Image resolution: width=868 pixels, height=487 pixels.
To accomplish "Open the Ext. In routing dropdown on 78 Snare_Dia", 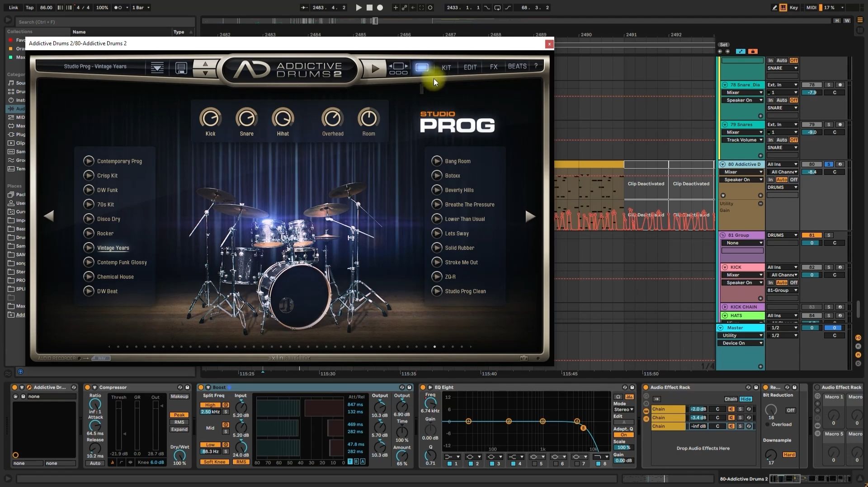I will [x=782, y=84].
